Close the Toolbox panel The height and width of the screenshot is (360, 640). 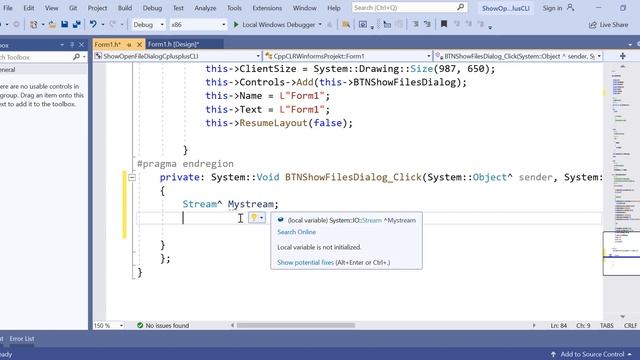pyautogui.click(x=81, y=45)
